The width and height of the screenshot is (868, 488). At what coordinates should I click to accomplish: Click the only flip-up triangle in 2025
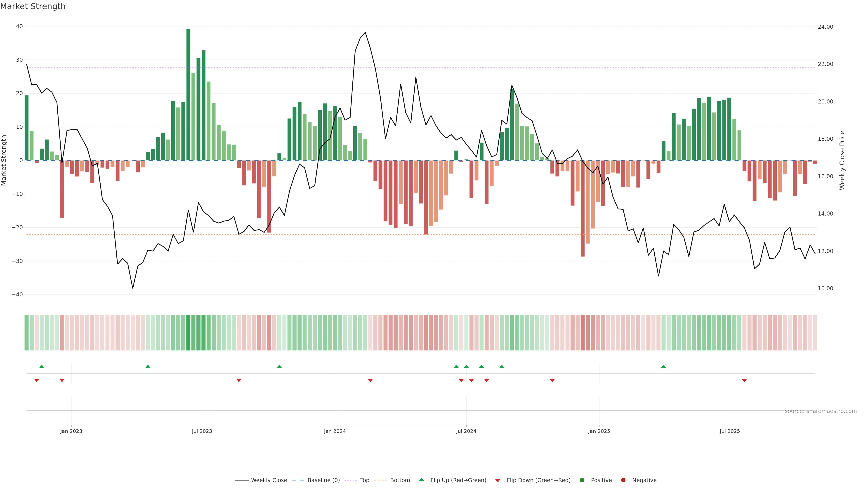point(663,366)
